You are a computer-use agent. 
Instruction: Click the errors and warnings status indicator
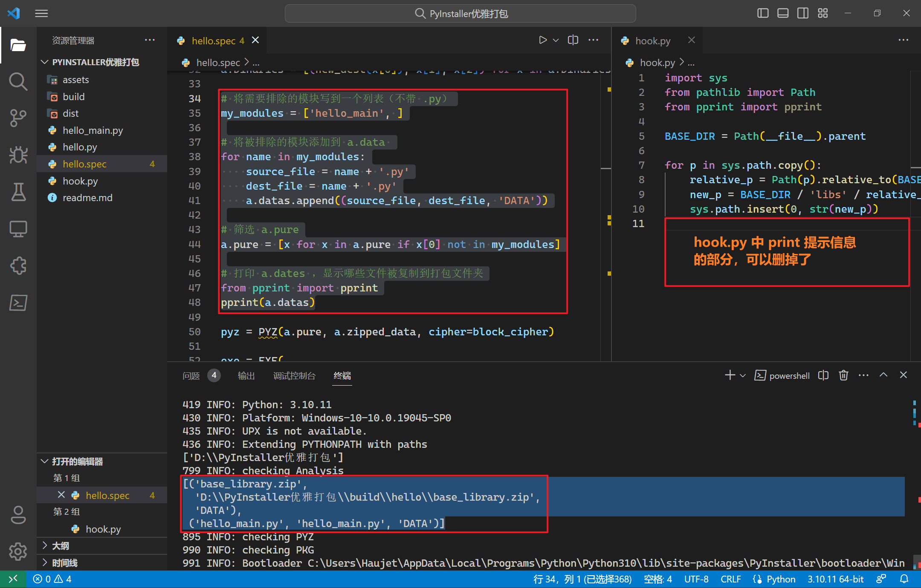point(52,579)
